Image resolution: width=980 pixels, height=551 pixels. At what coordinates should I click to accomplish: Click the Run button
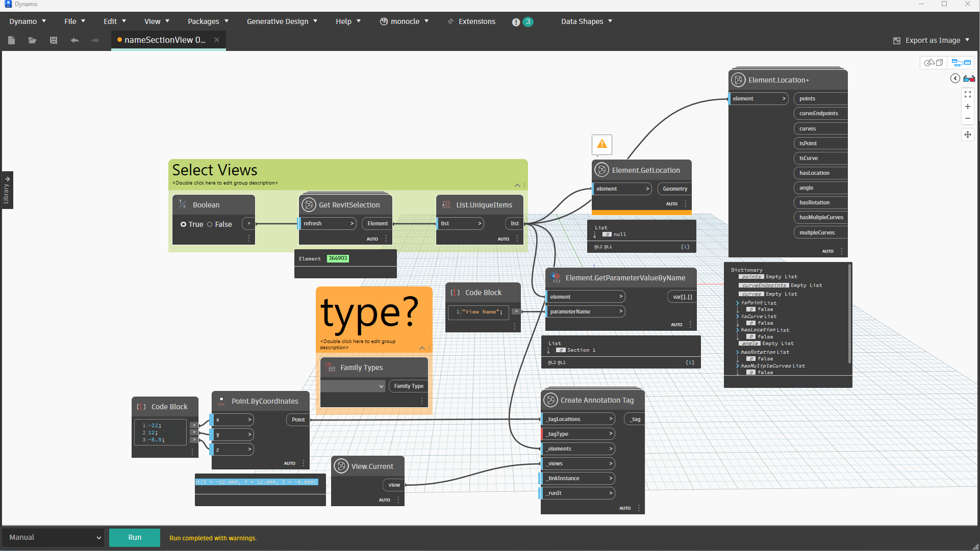tap(134, 537)
